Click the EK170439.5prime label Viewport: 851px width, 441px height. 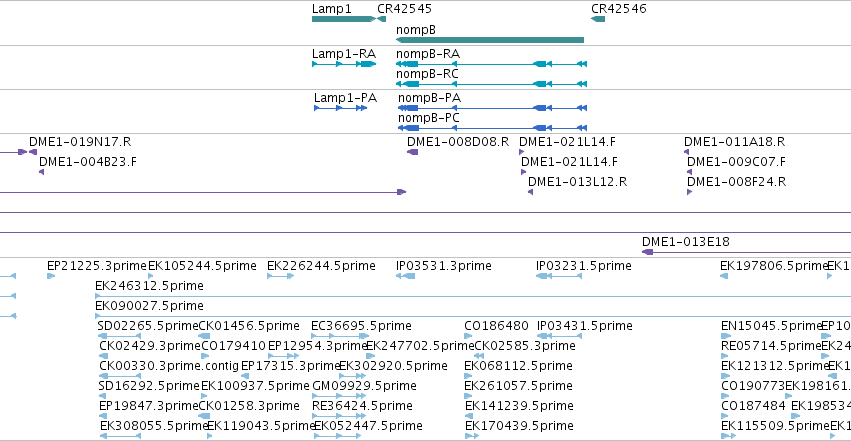tap(519, 426)
